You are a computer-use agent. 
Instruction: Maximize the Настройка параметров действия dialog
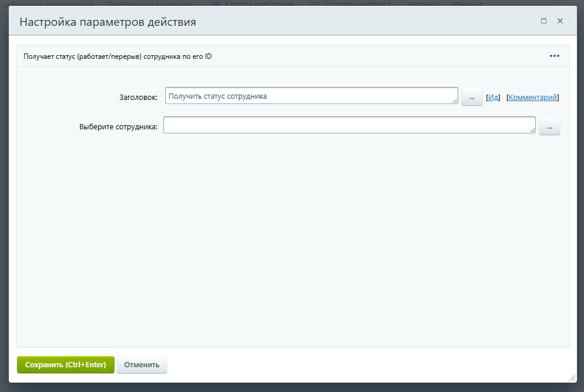[x=543, y=21]
